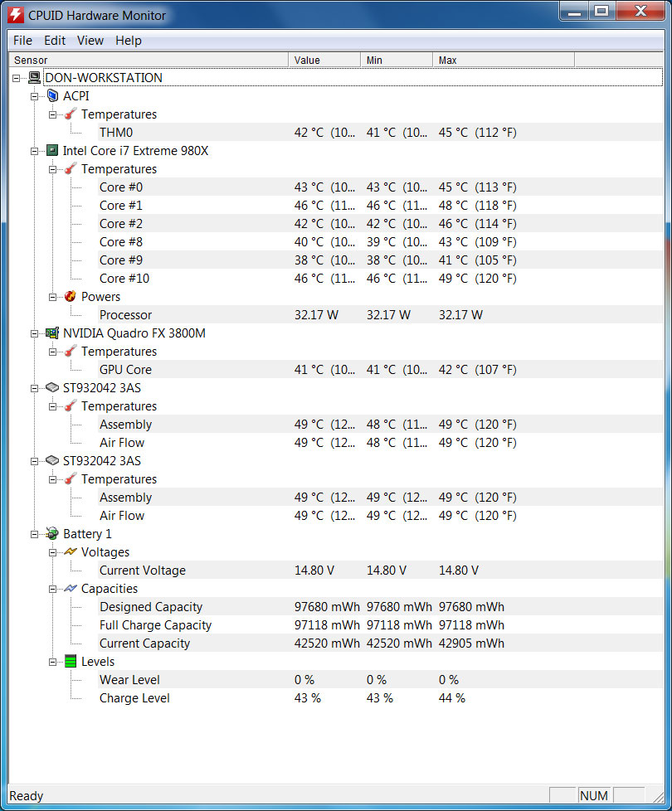Click the Battery 1 icon

[53, 534]
